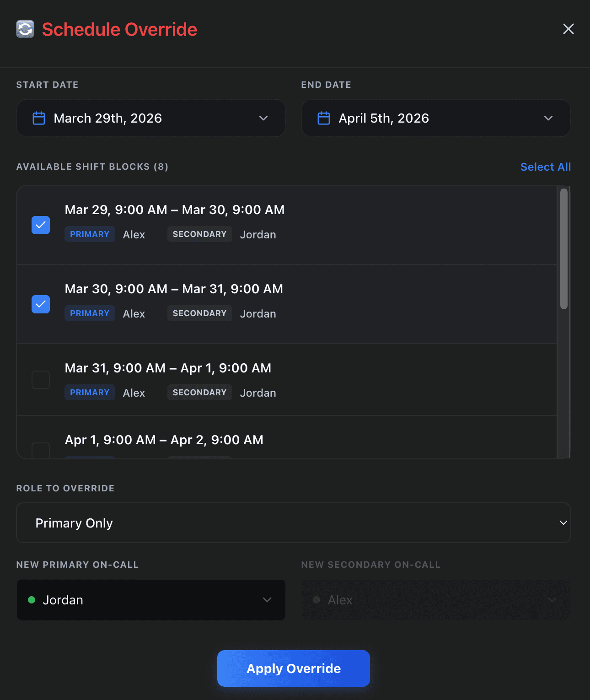The width and height of the screenshot is (590, 700).
Task: Click the SECONDARY badge on the Mar 31 shift
Action: (x=199, y=392)
